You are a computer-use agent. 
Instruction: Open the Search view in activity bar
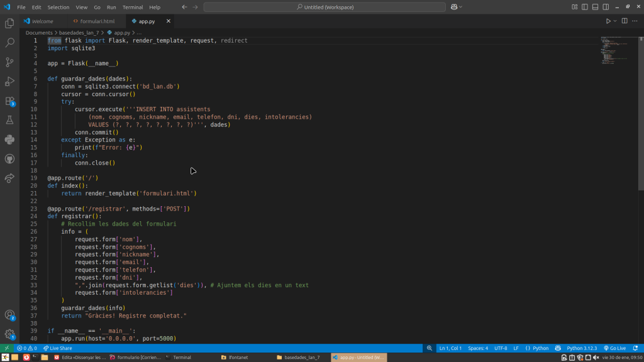[9, 43]
